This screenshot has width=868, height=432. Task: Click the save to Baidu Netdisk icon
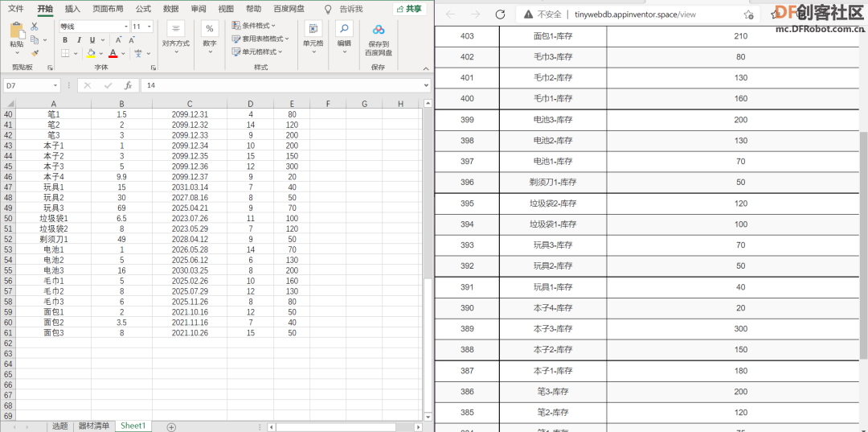click(378, 29)
